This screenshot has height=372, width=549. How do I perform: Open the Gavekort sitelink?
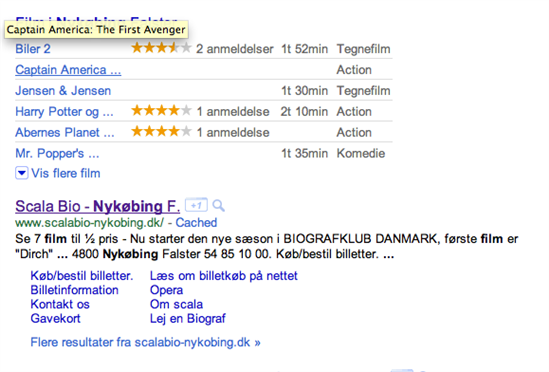pos(55,318)
